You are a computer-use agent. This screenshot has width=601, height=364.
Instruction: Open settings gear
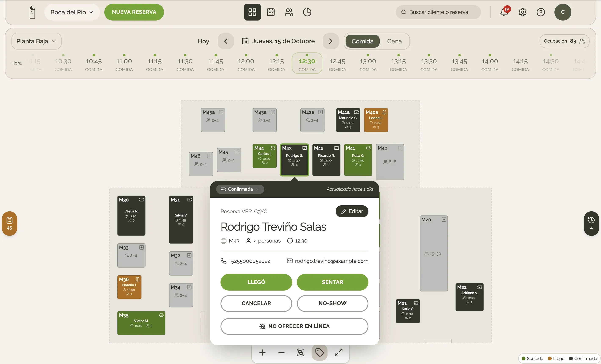point(522,12)
